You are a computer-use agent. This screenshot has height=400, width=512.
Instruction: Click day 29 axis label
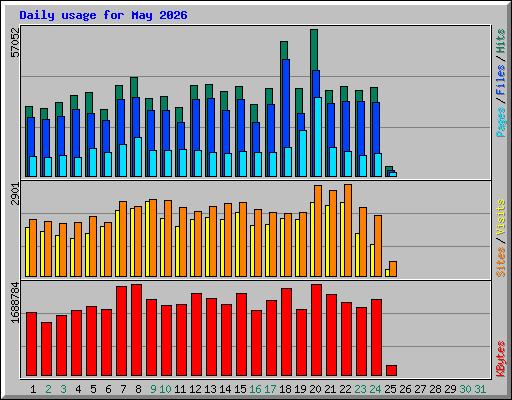[450, 389]
